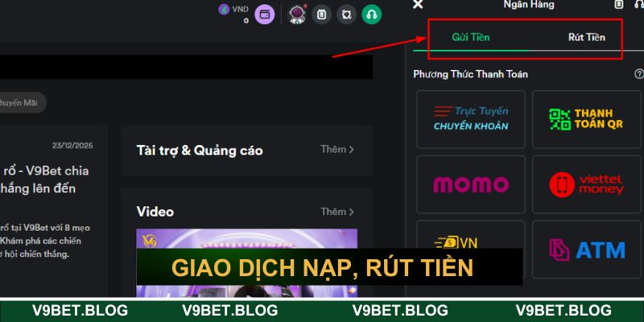Select the ATM payment method

(x=587, y=250)
